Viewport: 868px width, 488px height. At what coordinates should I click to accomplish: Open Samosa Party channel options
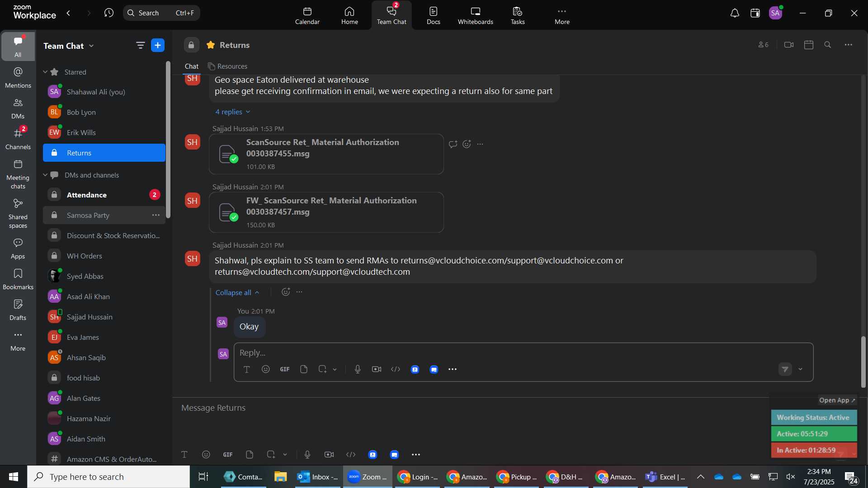156,215
